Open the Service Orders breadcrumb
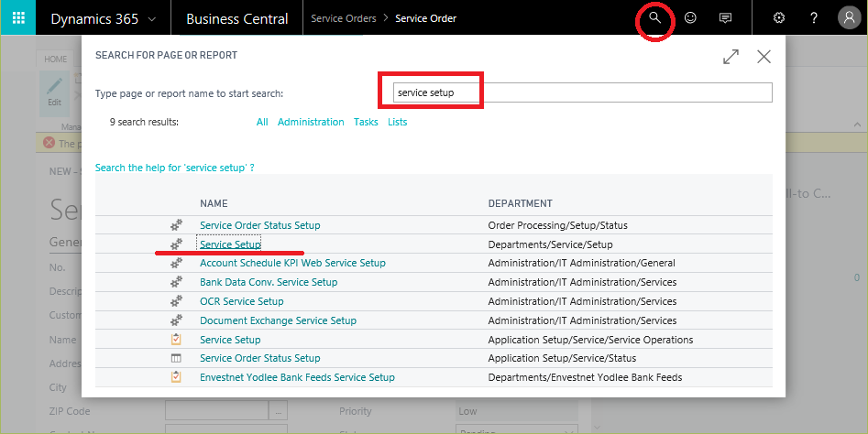Image resolution: width=868 pixels, height=434 pixels. coord(343,18)
